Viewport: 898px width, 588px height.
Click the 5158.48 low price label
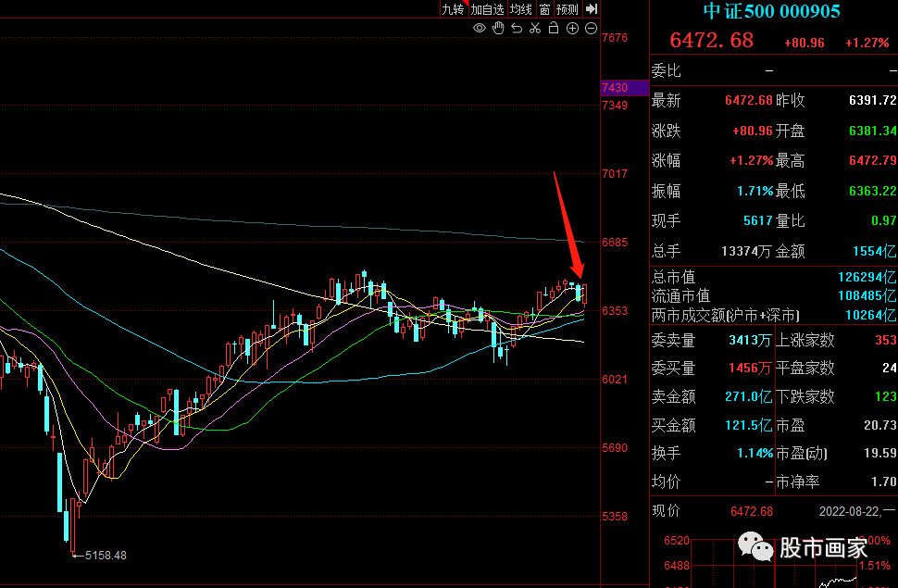106,556
